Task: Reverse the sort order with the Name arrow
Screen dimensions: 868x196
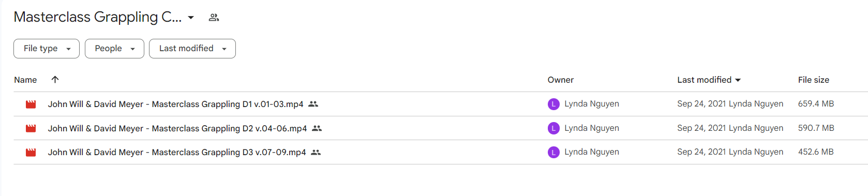Action: [x=55, y=80]
